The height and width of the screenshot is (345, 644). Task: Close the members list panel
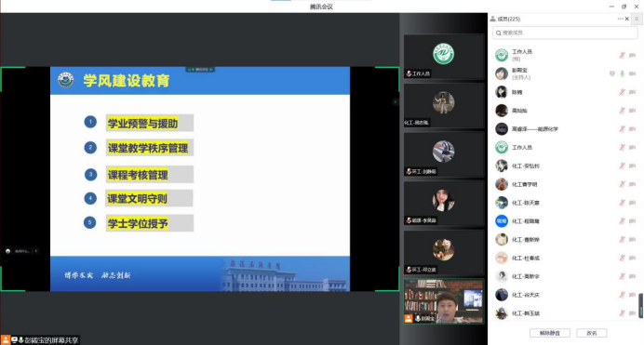[627, 19]
